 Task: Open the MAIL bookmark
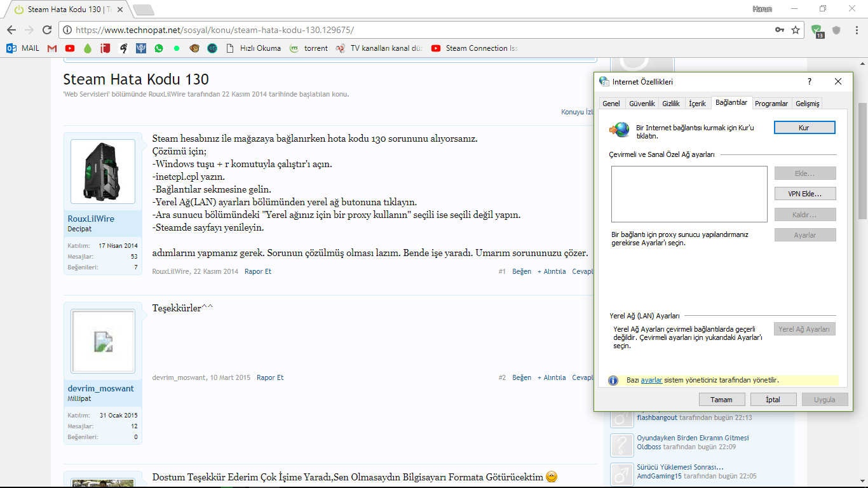click(x=23, y=48)
